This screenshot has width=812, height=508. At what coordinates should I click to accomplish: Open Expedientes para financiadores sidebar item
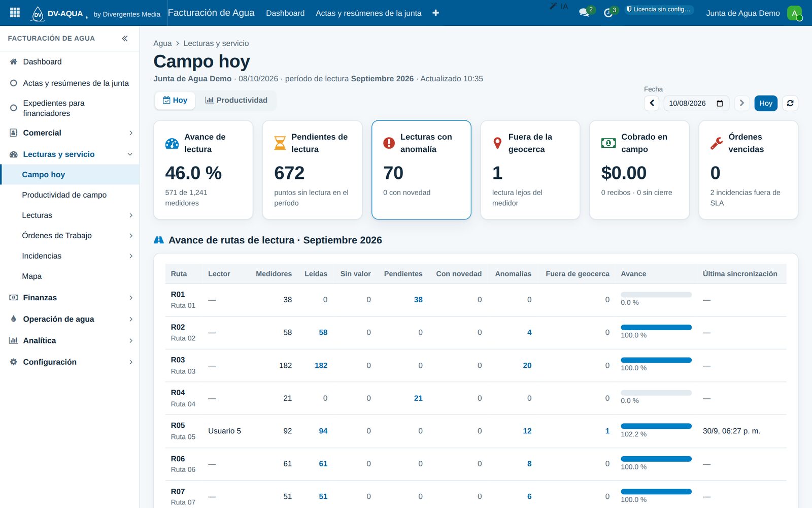pyautogui.click(x=70, y=108)
